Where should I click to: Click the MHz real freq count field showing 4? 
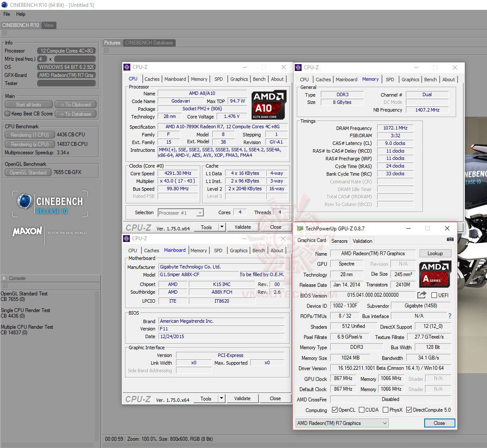[42, 59]
